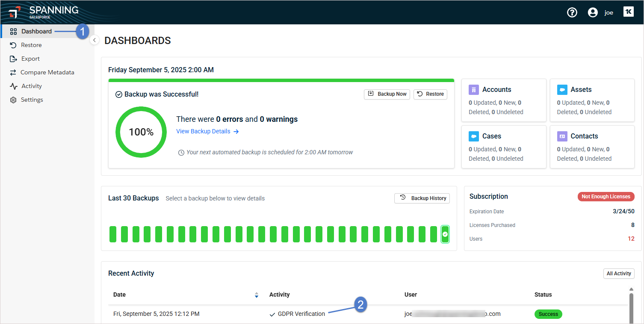Open Compare Metadata in the sidebar

click(x=47, y=72)
